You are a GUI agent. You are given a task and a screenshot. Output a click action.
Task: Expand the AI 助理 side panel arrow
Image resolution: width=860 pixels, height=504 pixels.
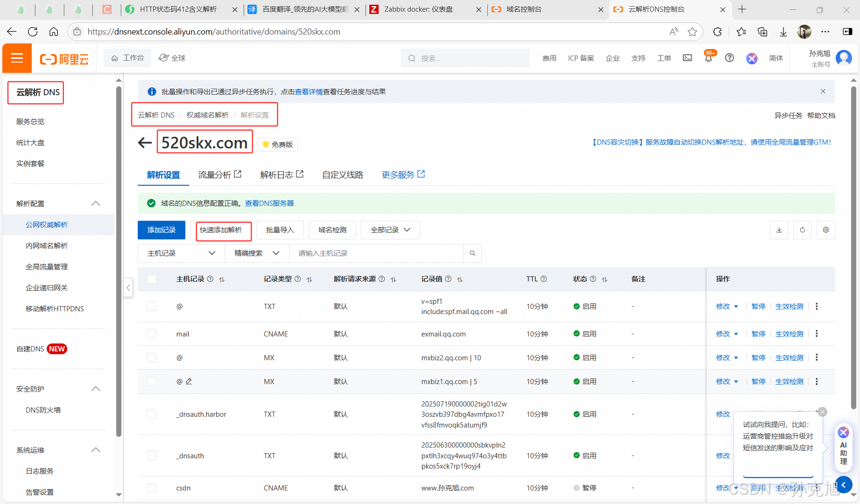pos(844,485)
